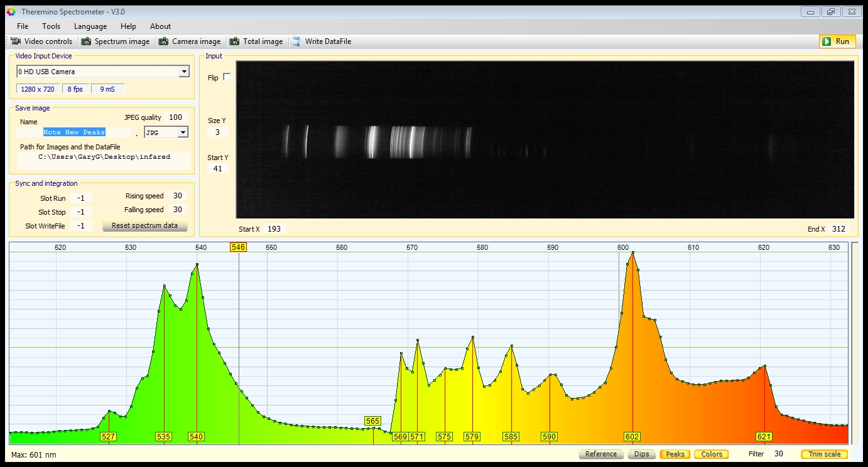This screenshot has width=868, height=467.
Task: Open the Tools menu
Action: pos(51,26)
